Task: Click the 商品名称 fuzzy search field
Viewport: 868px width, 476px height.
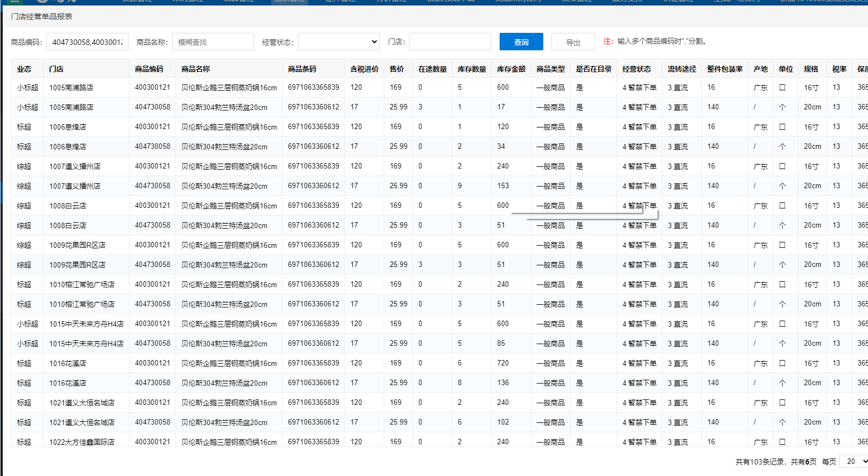Action: tap(213, 42)
